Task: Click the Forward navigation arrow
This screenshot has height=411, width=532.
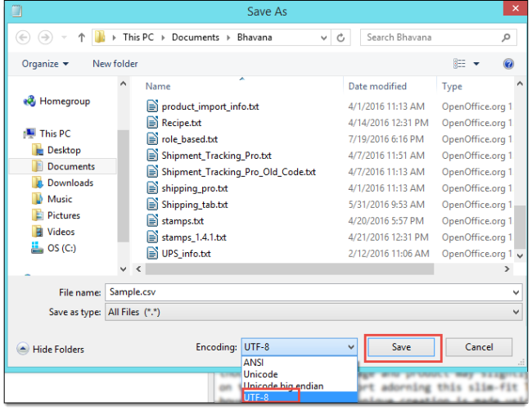Action: point(45,37)
